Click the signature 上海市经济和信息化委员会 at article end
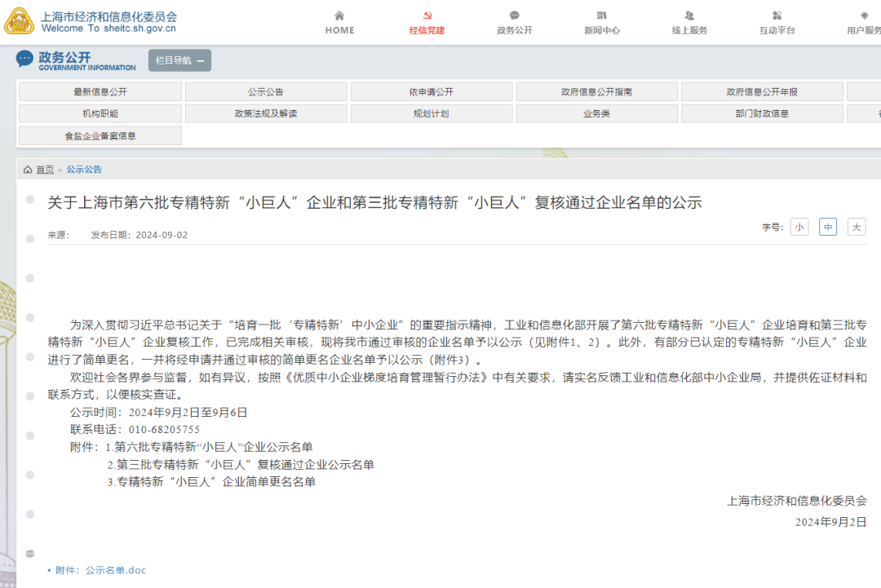The height and width of the screenshot is (588, 881). [x=797, y=501]
